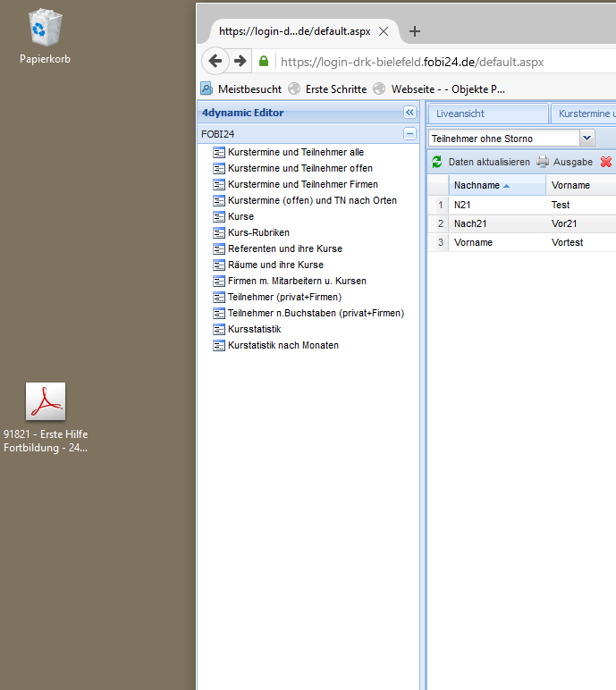Open the Teilnehmer ohne Storno dropdown
The width and height of the screenshot is (616, 690).
point(587,138)
